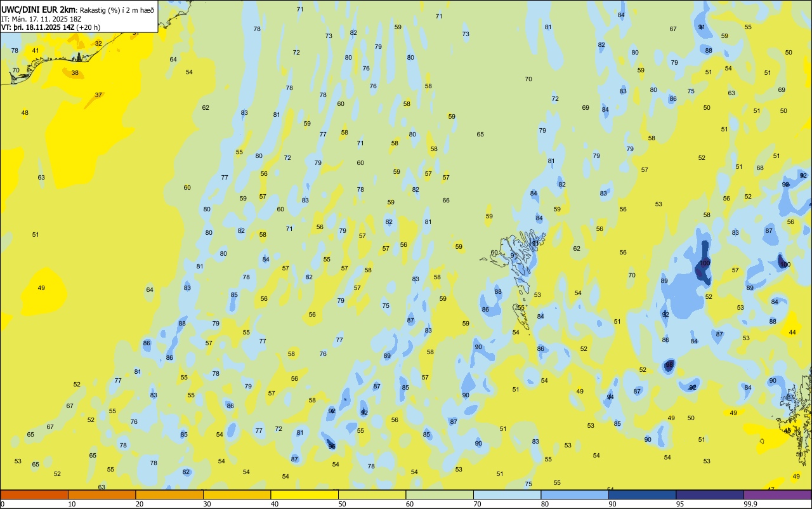
Task: Click the humidity value 41 on the map
Action: click(x=36, y=51)
